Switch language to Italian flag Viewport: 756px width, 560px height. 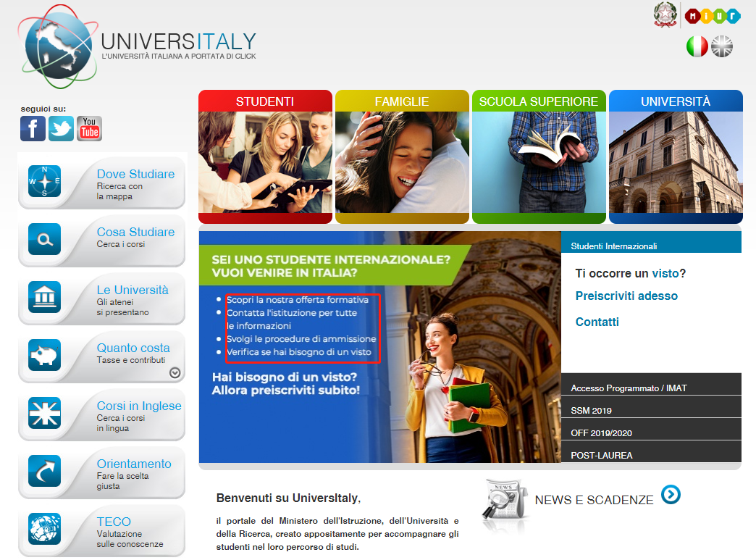(x=697, y=46)
